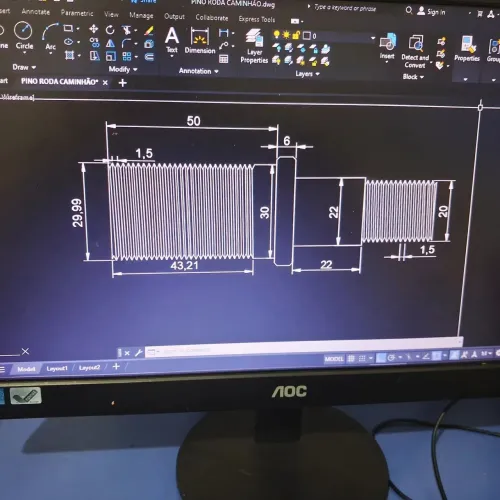This screenshot has width=500, height=500.
Task: Click the Create Block icon
Action: tap(441, 41)
